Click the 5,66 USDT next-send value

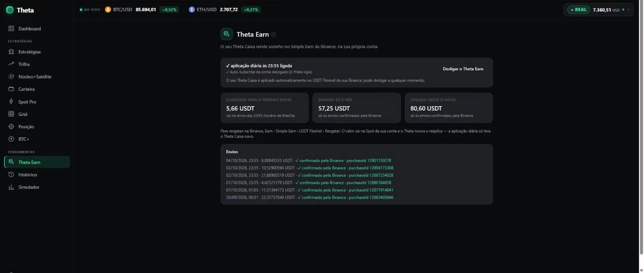click(x=240, y=109)
